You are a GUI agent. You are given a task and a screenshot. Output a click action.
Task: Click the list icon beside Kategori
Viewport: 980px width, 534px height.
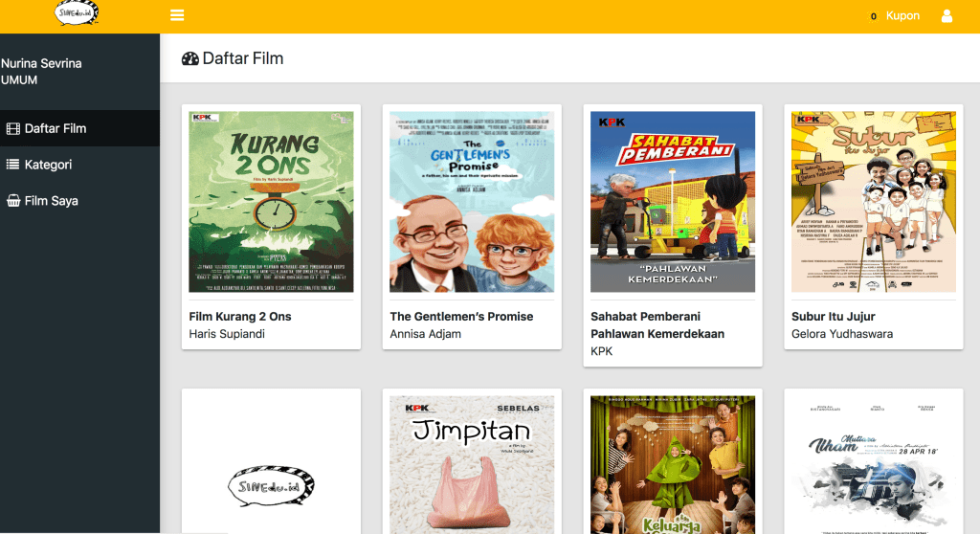pyautogui.click(x=13, y=165)
